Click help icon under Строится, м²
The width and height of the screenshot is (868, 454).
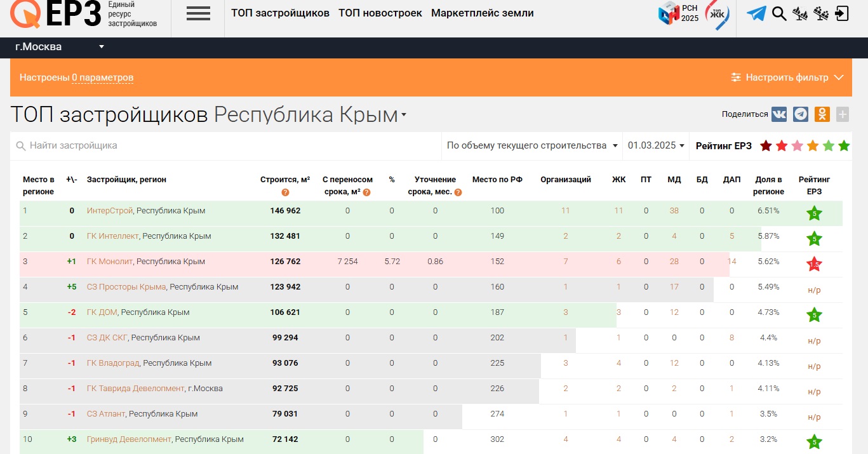tap(285, 192)
